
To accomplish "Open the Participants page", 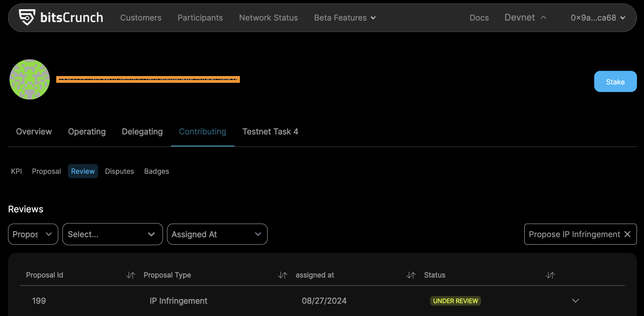I will tap(200, 18).
